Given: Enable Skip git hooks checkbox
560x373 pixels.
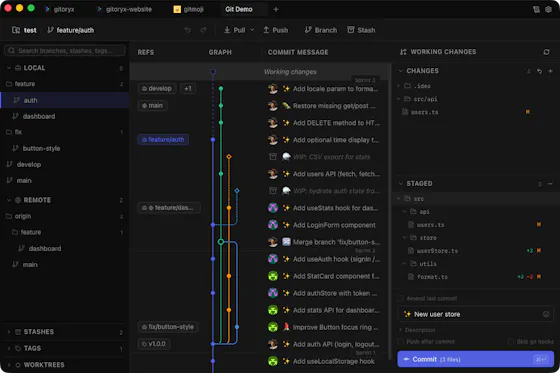Looking at the screenshot, I should (511, 342).
